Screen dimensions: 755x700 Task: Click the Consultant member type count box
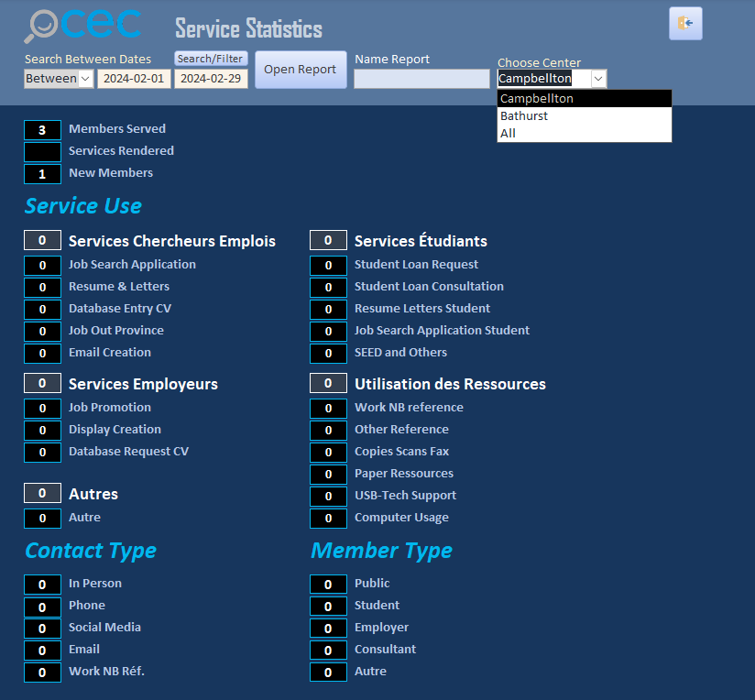328,651
